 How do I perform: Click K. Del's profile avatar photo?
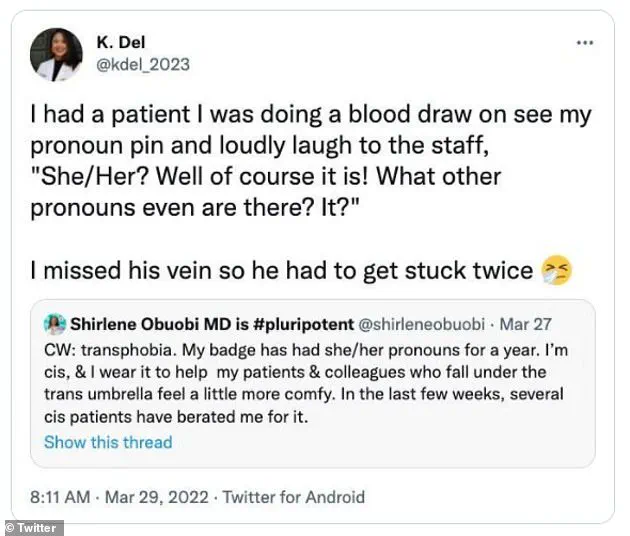[56, 55]
